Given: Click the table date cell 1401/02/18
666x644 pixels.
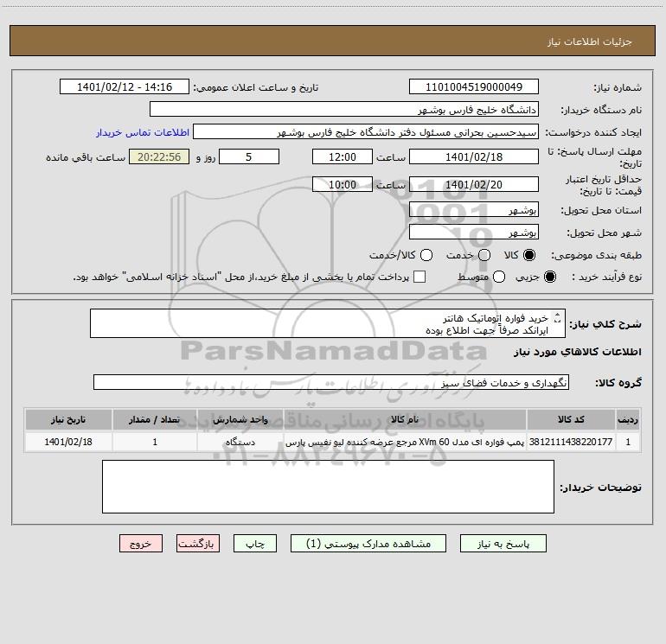Looking at the screenshot, I should (68, 442).
